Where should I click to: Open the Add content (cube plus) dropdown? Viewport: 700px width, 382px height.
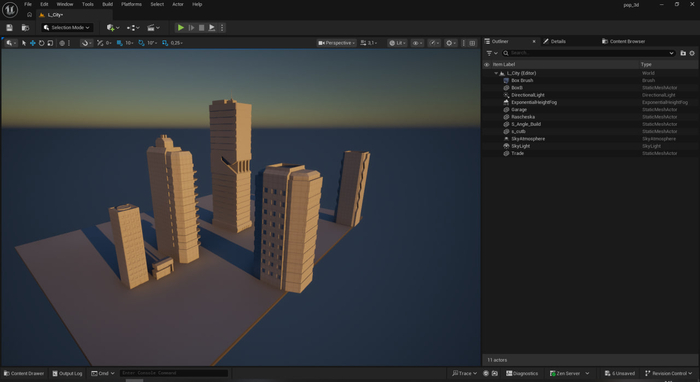click(x=112, y=28)
